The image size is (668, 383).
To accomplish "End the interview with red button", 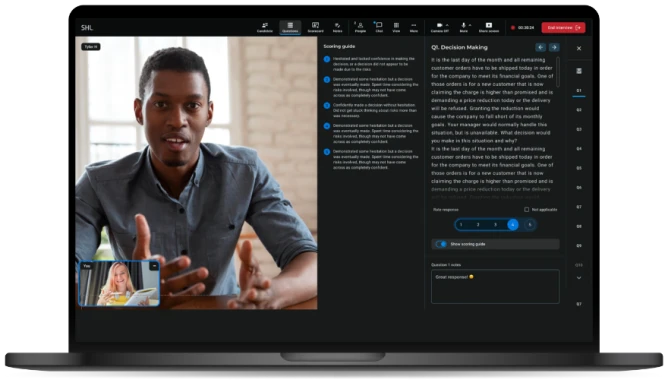I will (x=563, y=28).
